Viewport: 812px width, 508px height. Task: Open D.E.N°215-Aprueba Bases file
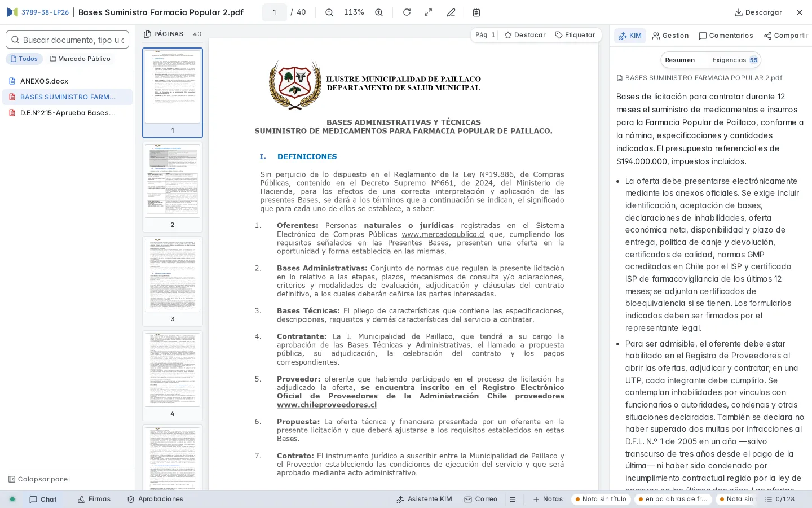pyautogui.click(x=68, y=113)
